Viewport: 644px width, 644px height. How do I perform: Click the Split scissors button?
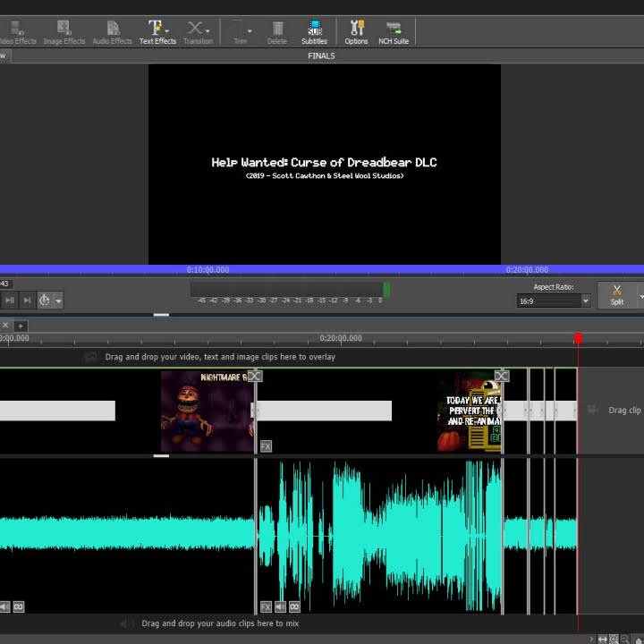(617, 294)
